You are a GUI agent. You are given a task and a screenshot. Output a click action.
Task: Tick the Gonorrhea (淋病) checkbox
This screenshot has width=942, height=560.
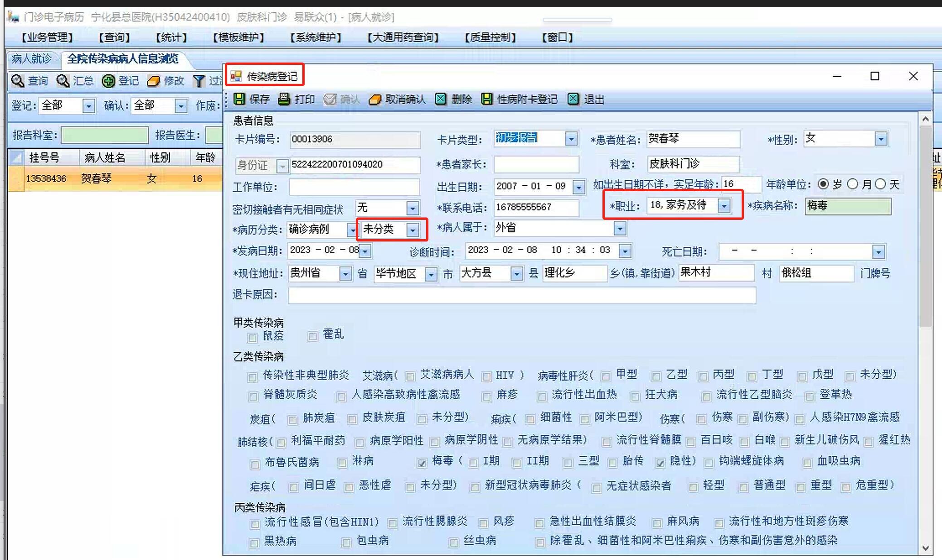tap(342, 463)
